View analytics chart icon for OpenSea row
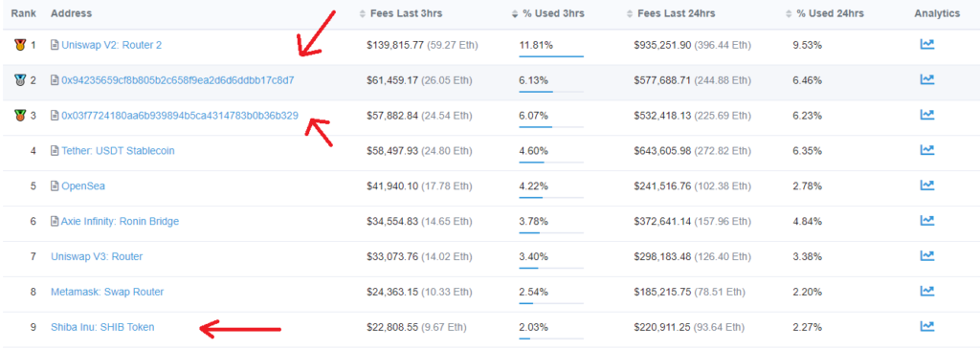The image size is (980, 349). [926, 185]
